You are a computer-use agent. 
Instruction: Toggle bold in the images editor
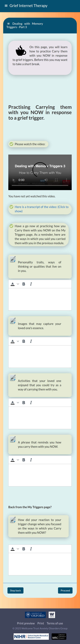tap(24, 341)
